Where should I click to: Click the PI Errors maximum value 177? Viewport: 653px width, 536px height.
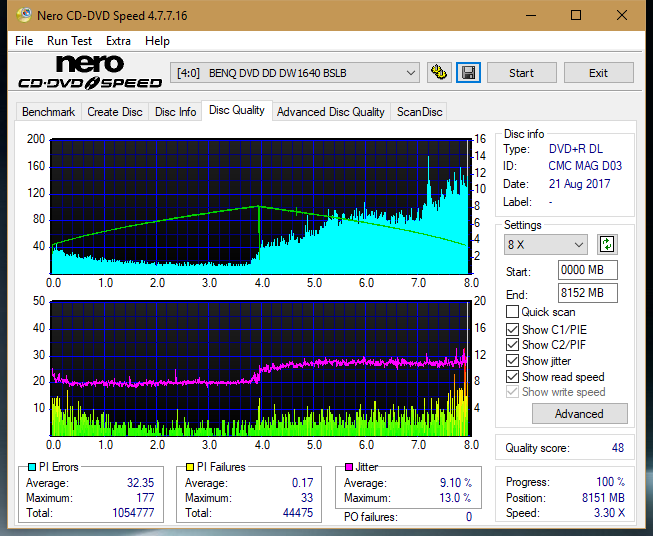point(145,498)
